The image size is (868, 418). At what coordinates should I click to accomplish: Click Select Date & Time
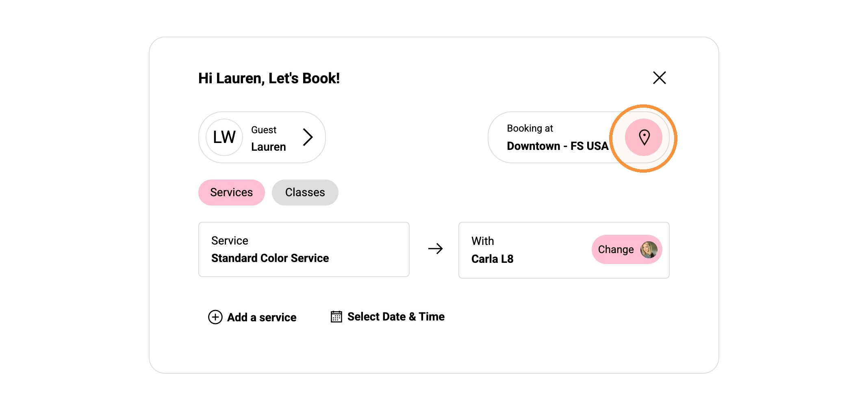coord(396,316)
